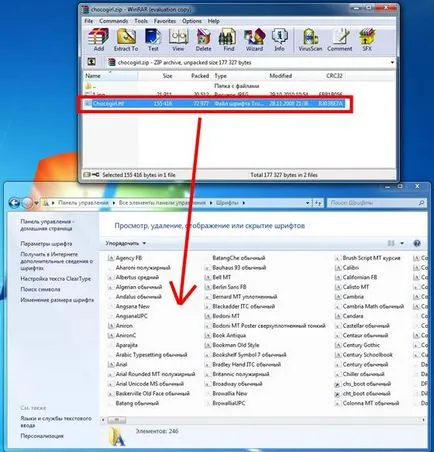The width and height of the screenshot is (434, 452).
Task: Select the Agency FB font icon
Action: point(111,258)
